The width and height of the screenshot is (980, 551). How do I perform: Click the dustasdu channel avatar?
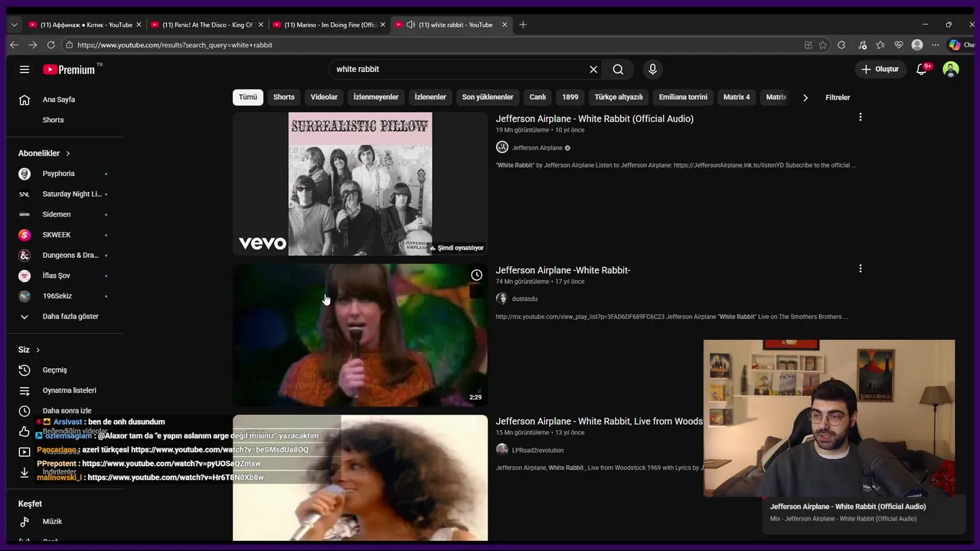[x=501, y=298]
